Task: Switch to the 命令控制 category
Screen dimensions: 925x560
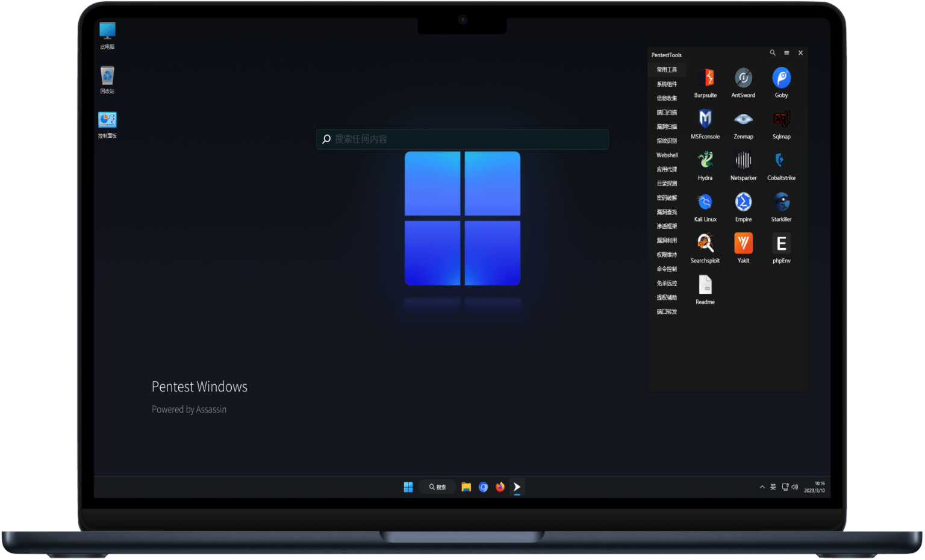Action: [x=667, y=269]
